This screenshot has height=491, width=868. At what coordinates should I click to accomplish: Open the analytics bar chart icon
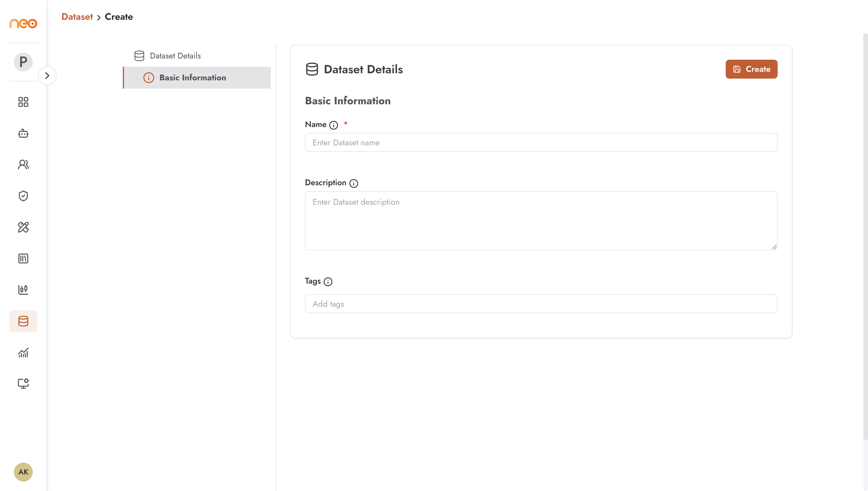(23, 352)
